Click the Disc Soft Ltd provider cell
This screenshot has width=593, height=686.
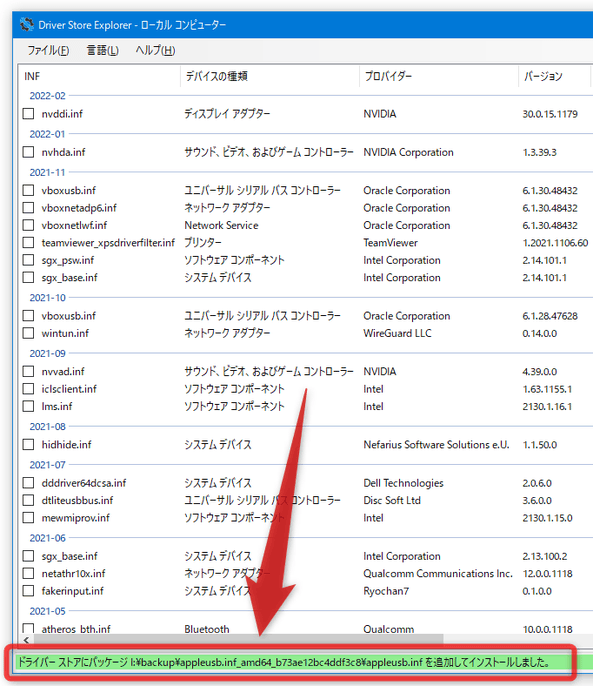click(x=392, y=500)
